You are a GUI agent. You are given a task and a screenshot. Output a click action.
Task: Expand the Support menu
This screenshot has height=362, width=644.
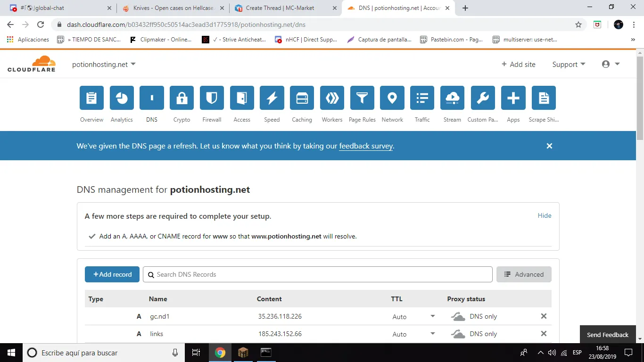pos(569,65)
